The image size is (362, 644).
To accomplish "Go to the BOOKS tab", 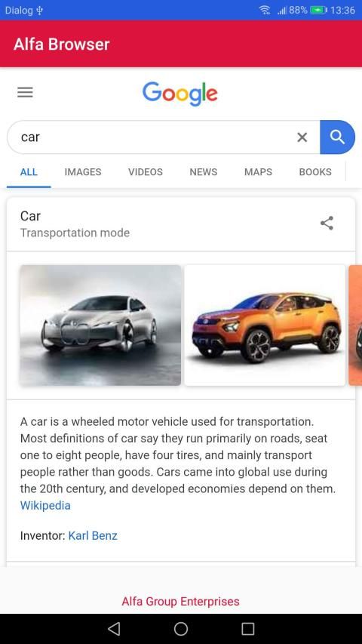I will click(x=315, y=172).
